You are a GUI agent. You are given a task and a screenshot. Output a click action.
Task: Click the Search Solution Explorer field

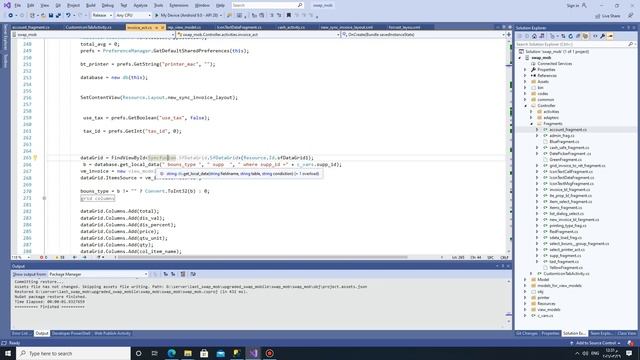coord(576,44)
